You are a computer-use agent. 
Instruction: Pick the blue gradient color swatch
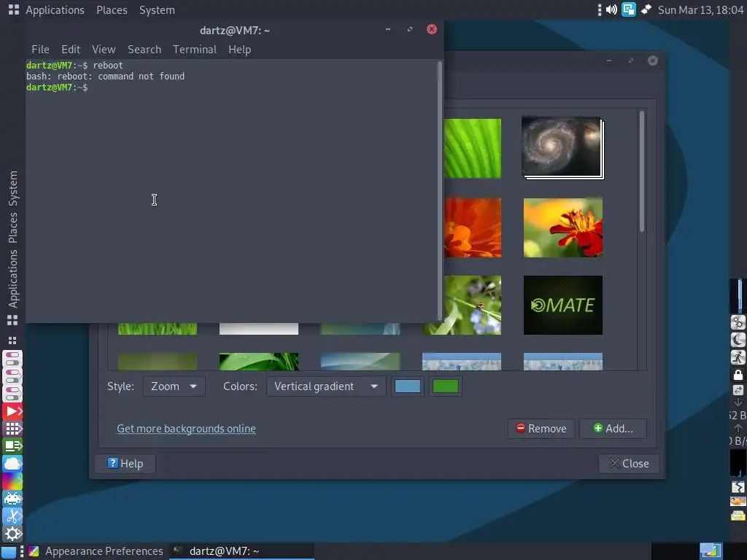click(407, 386)
